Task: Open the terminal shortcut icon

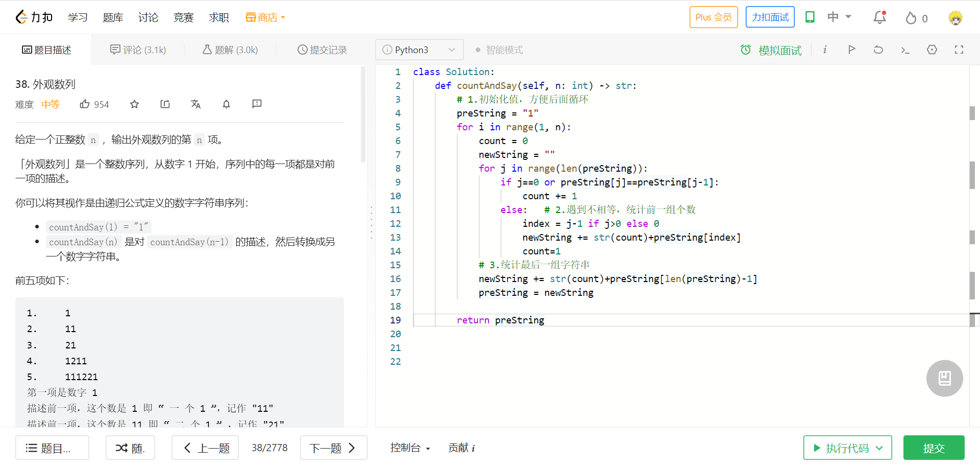Action: (905, 50)
